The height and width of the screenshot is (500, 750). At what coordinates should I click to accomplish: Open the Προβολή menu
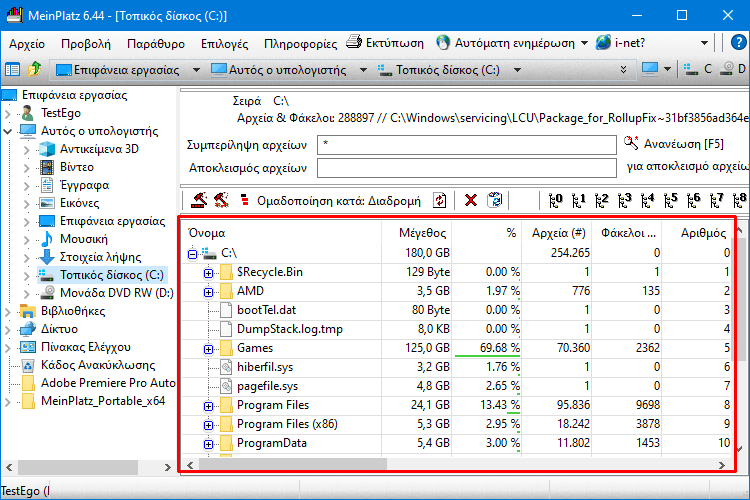point(86,44)
